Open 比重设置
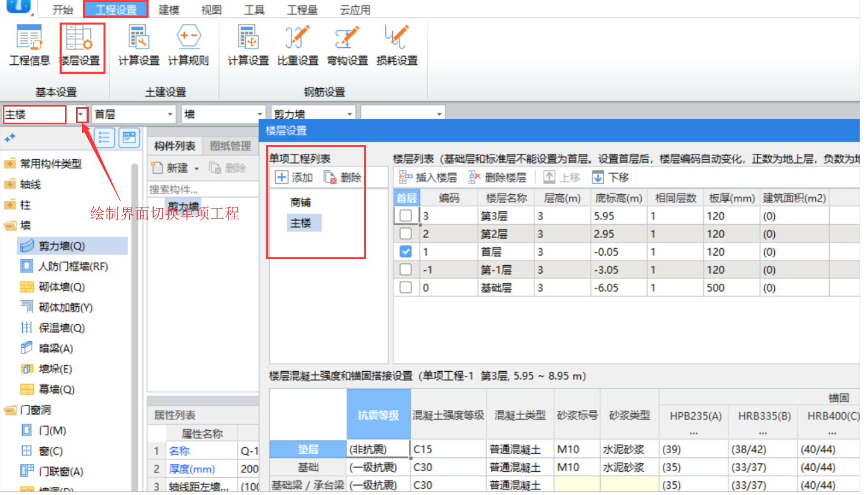This screenshot has height=495, width=868. coord(298,47)
